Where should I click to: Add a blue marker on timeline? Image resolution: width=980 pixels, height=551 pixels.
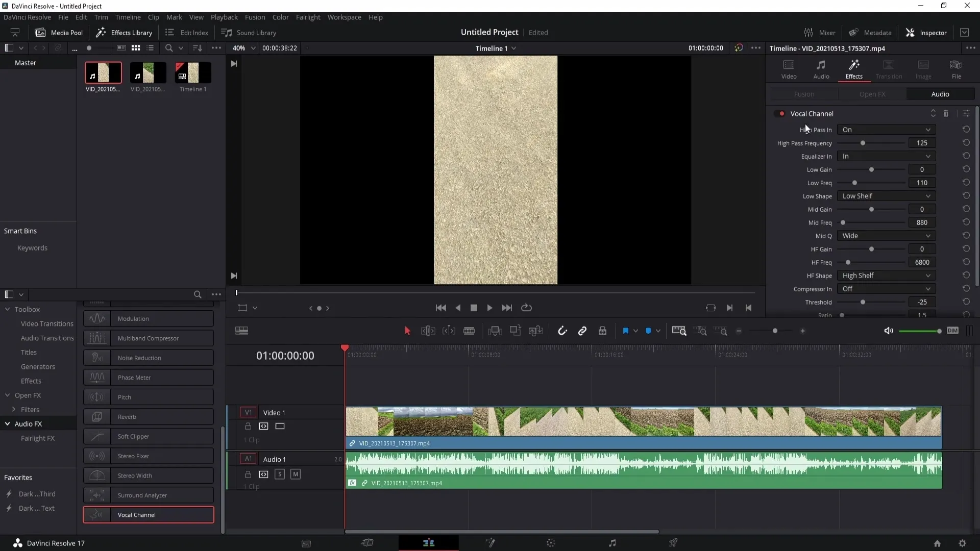(x=648, y=331)
